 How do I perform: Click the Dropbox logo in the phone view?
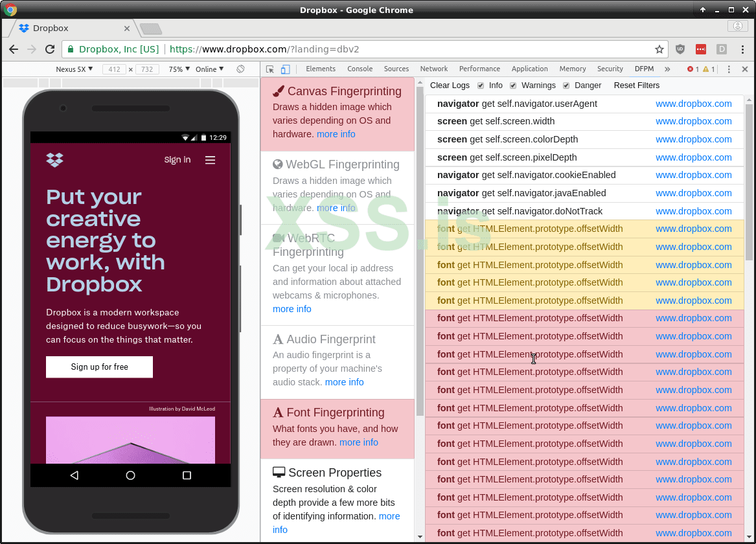point(54,160)
